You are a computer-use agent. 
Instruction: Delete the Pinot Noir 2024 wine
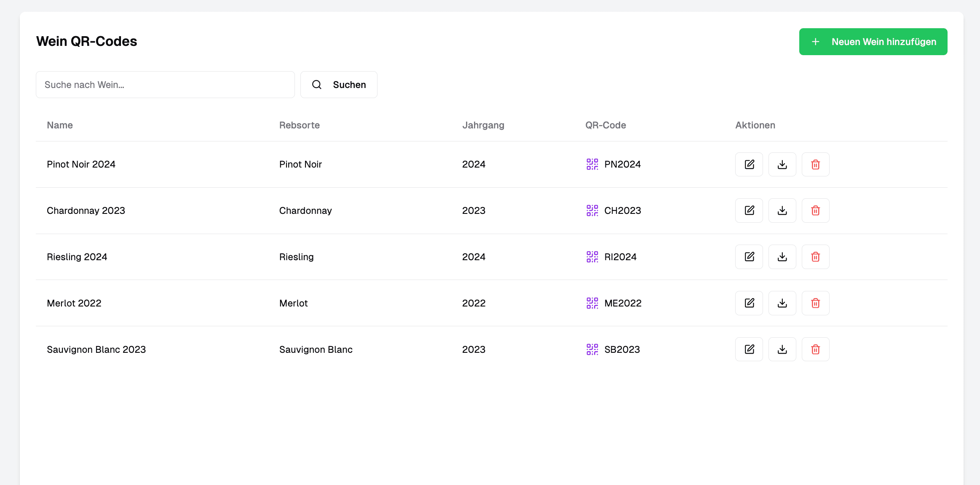(816, 164)
